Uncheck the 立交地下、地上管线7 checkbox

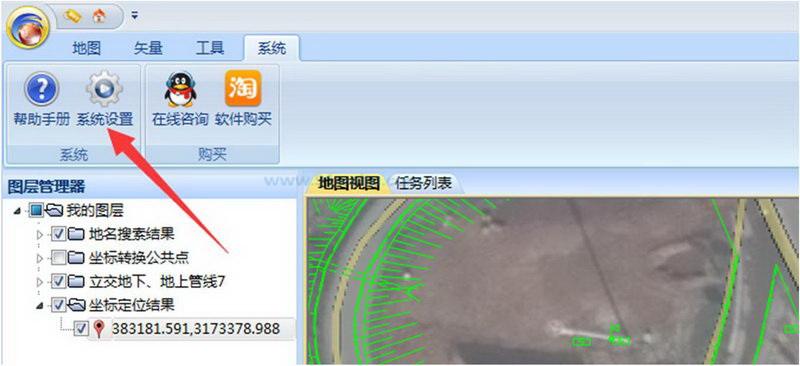click(59, 281)
